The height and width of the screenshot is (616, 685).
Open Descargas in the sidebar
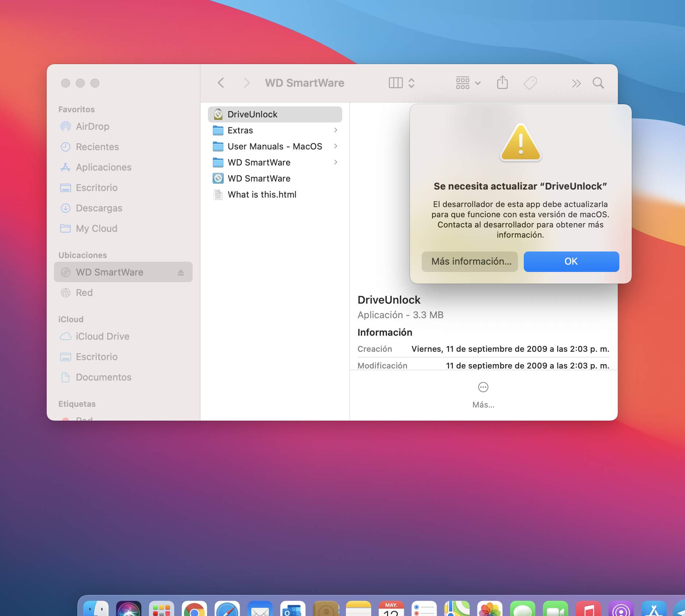123,208
